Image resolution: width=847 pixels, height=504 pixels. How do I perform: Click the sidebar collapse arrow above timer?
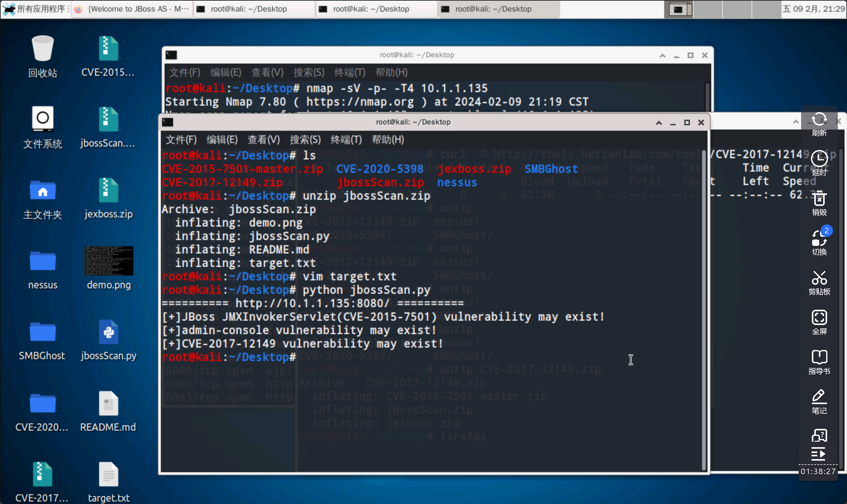tap(819, 454)
